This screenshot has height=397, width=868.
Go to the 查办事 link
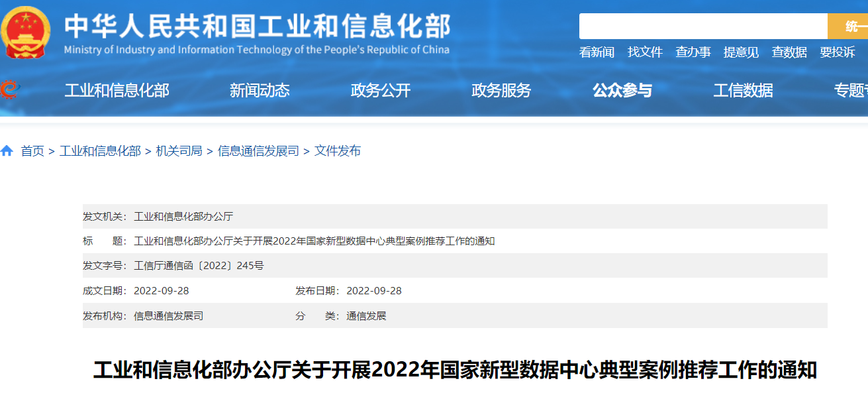point(693,52)
